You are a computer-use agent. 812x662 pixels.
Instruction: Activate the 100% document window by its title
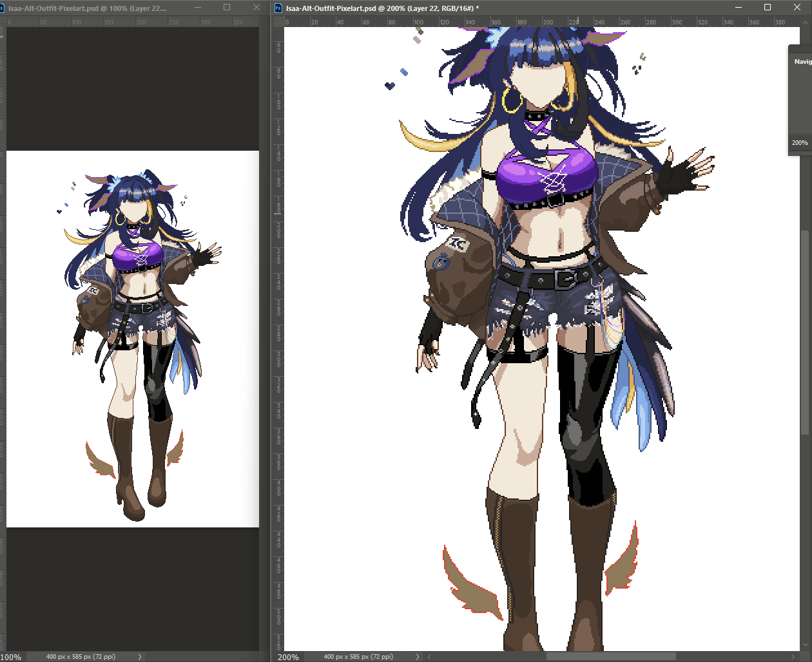click(x=87, y=8)
